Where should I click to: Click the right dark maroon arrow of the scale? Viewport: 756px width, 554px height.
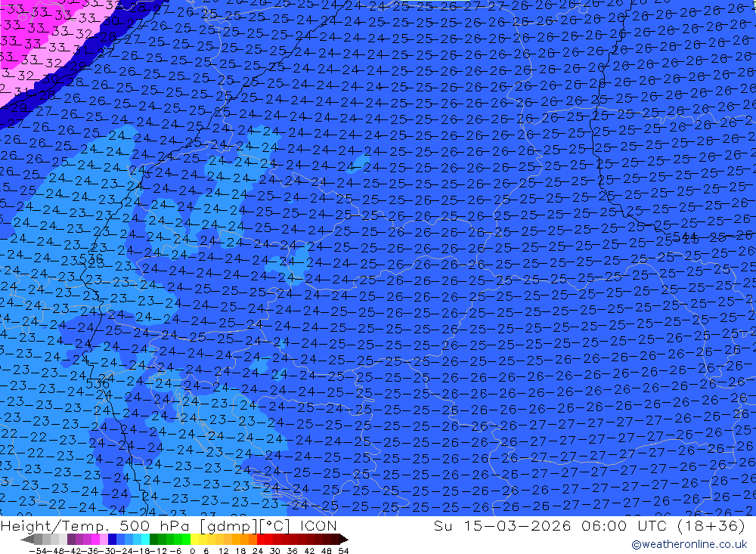344,539
